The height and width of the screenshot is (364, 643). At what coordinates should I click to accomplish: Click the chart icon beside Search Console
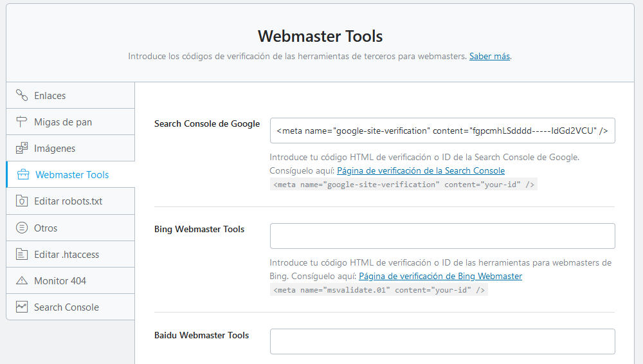tap(22, 307)
